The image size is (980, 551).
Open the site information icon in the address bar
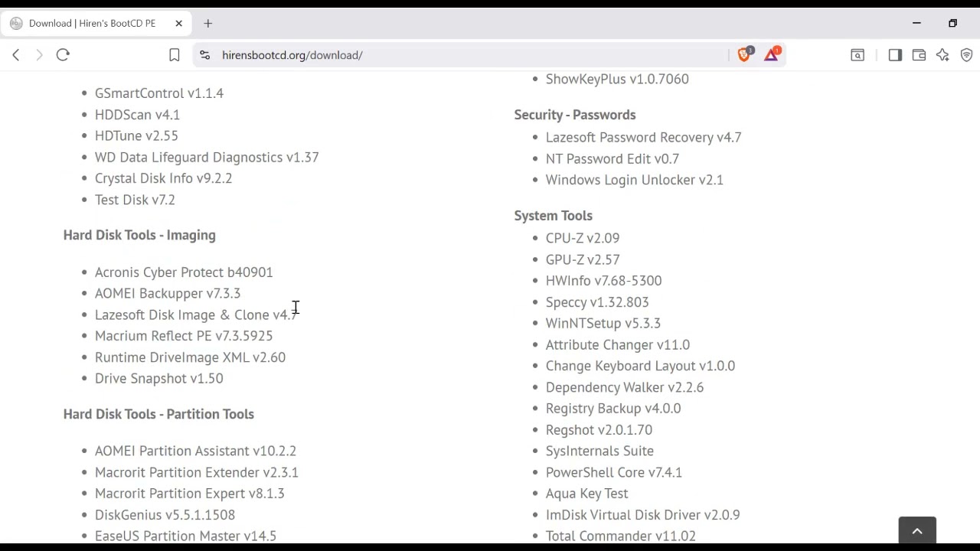coord(204,55)
